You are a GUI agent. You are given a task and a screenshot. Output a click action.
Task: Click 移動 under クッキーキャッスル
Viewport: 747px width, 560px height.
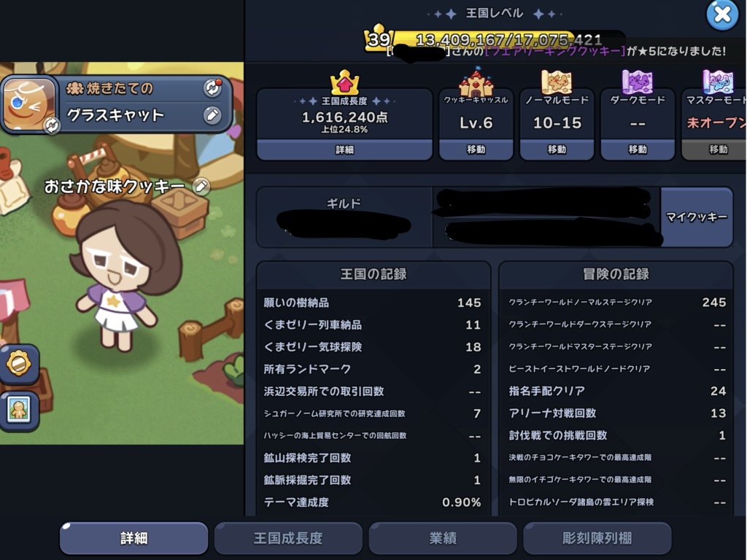pyautogui.click(x=476, y=149)
